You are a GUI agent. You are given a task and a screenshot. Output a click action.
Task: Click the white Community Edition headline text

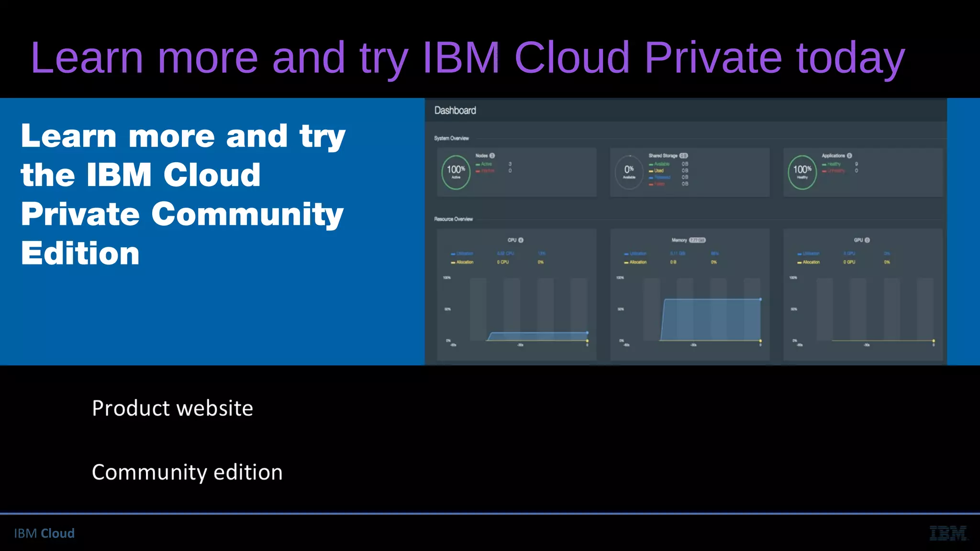(x=183, y=194)
